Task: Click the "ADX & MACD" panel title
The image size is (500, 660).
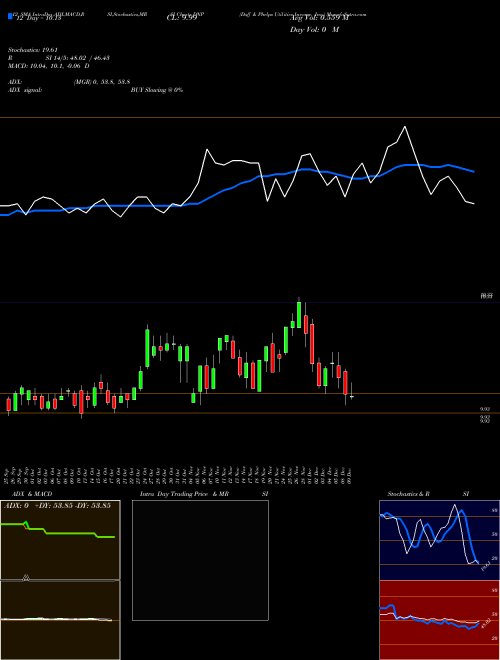Action: coord(32,494)
